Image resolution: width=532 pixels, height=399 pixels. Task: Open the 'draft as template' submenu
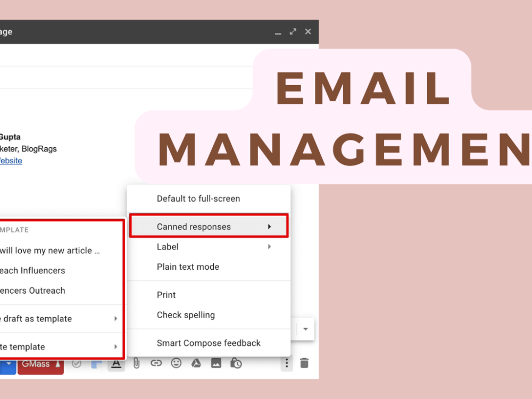point(61,319)
